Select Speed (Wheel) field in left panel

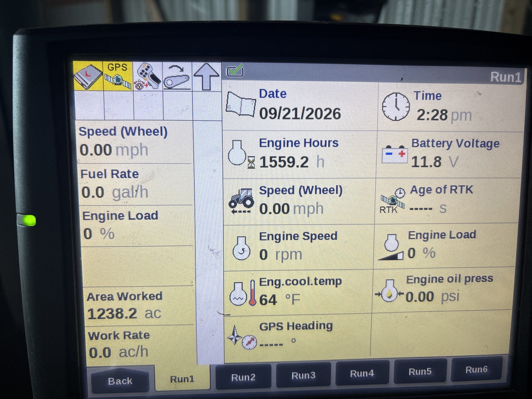tap(134, 142)
